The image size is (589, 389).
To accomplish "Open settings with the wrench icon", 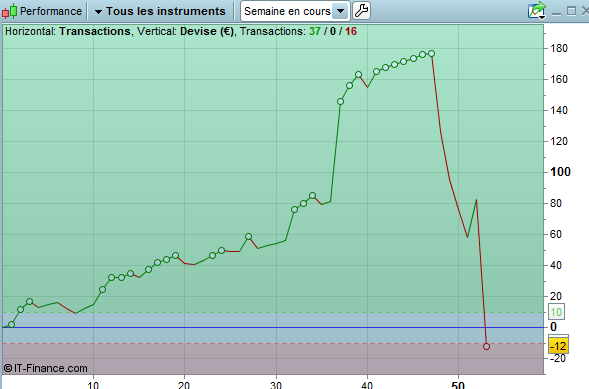I will (361, 11).
